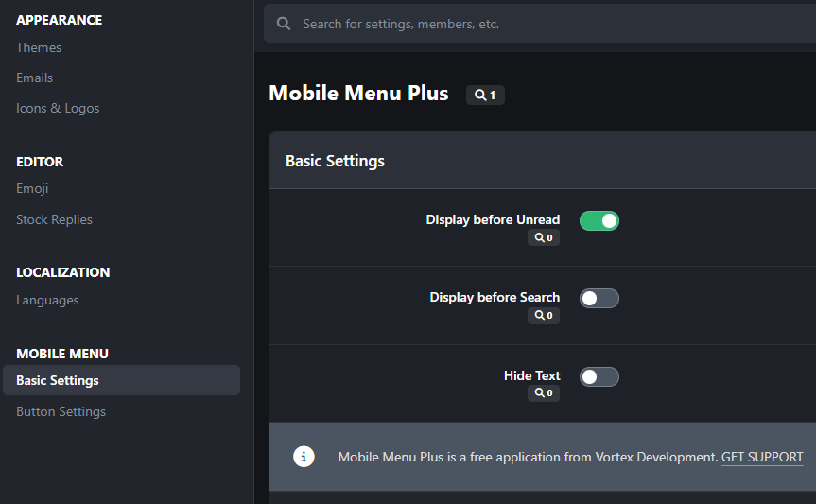
Task: Open the Themes settings page
Action: 39,47
